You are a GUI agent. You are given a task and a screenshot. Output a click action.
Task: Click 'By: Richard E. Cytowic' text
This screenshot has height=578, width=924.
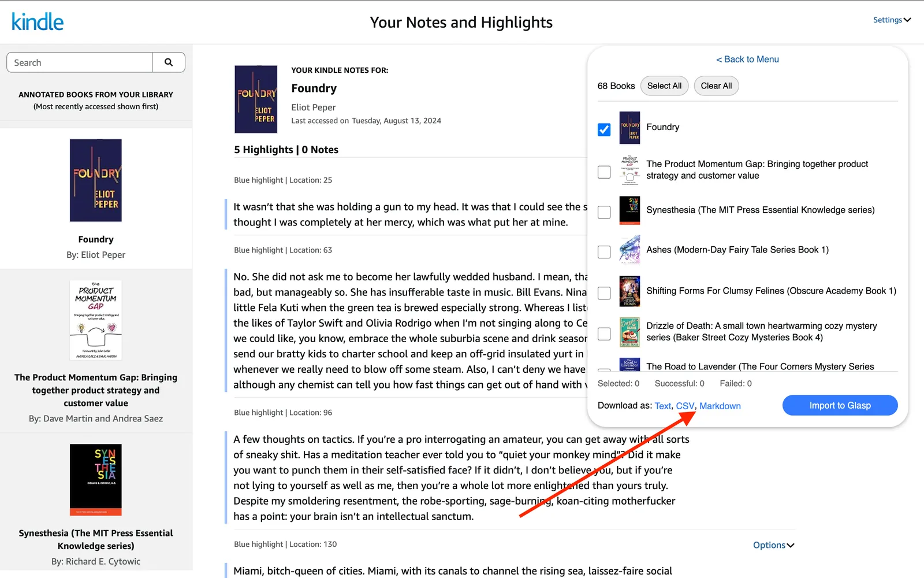click(x=96, y=561)
